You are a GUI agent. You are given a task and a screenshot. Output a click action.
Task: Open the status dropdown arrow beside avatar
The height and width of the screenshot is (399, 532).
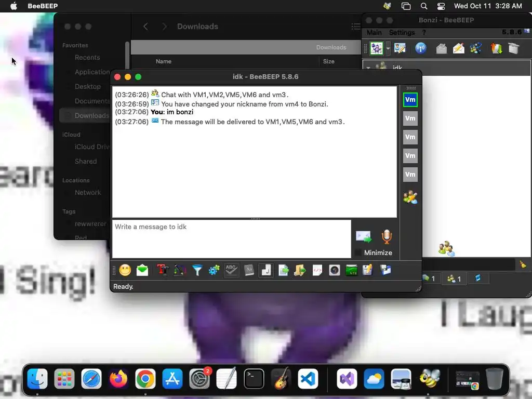pyautogui.click(x=388, y=48)
